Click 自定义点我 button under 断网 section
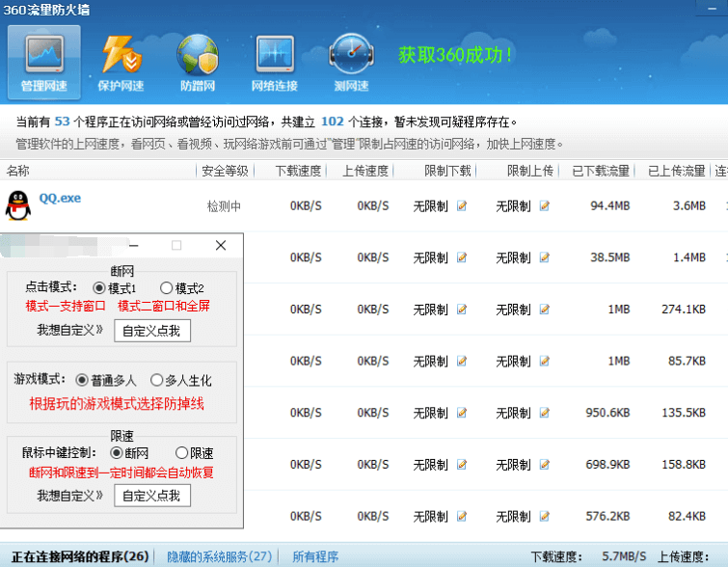Screen dimensions: 728x567 tap(152, 331)
